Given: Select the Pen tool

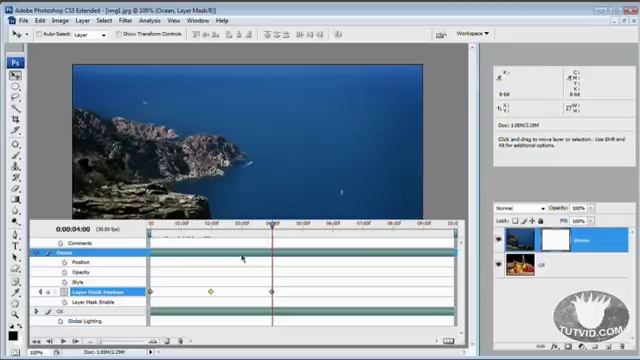Looking at the screenshot, I should (15, 235).
